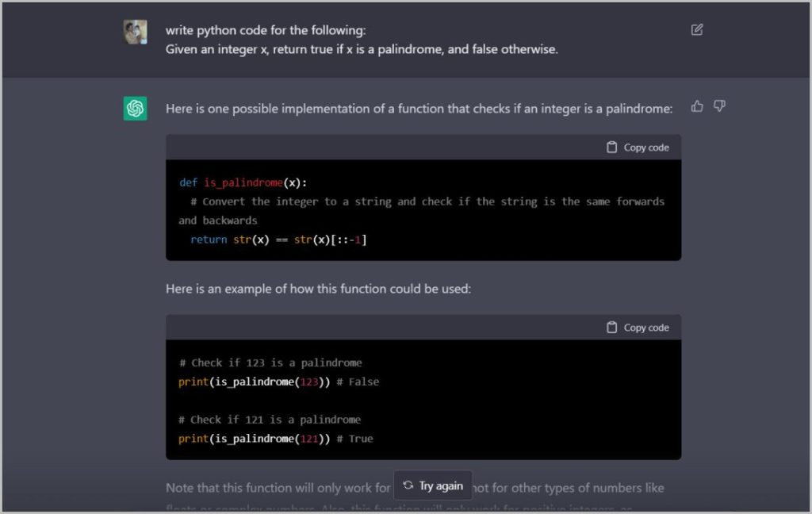Click the "# Check if 123 is a palindrome" comment
This screenshot has width=812, height=514.
pos(270,362)
